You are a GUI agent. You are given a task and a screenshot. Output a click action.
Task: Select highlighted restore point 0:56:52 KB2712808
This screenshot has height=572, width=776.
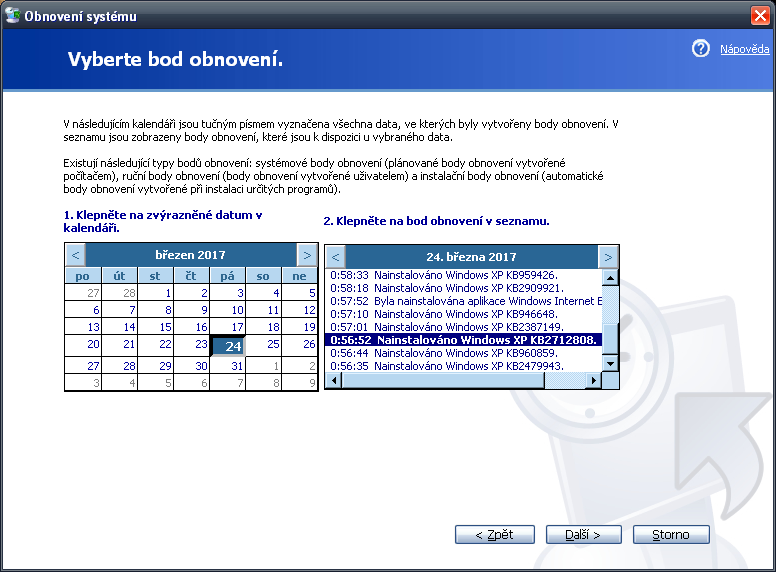click(464, 340)
